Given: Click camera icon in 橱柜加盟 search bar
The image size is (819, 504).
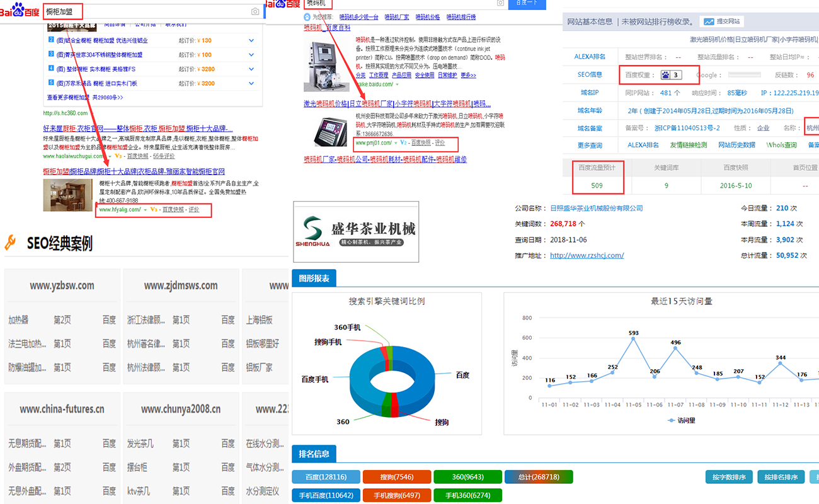Looking at the screenshot, I should point(255,11).
